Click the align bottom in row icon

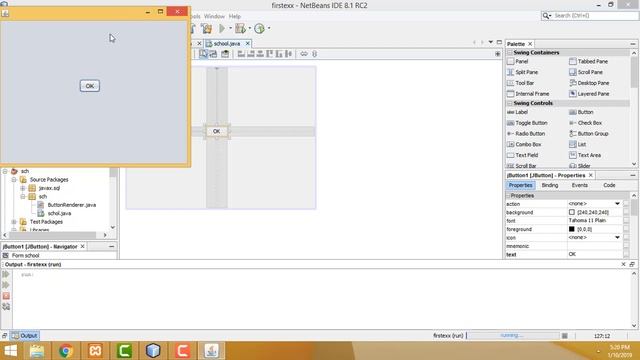point(279,54)
